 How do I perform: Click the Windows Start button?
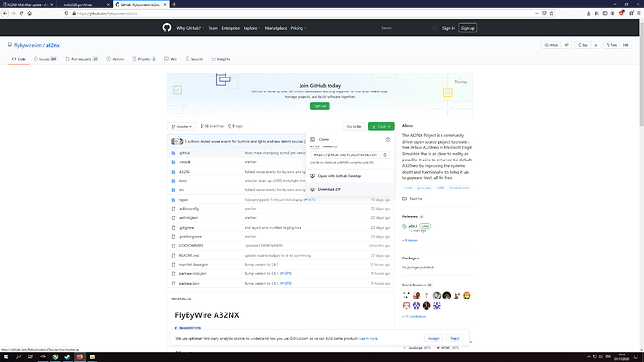click(6, 357)
